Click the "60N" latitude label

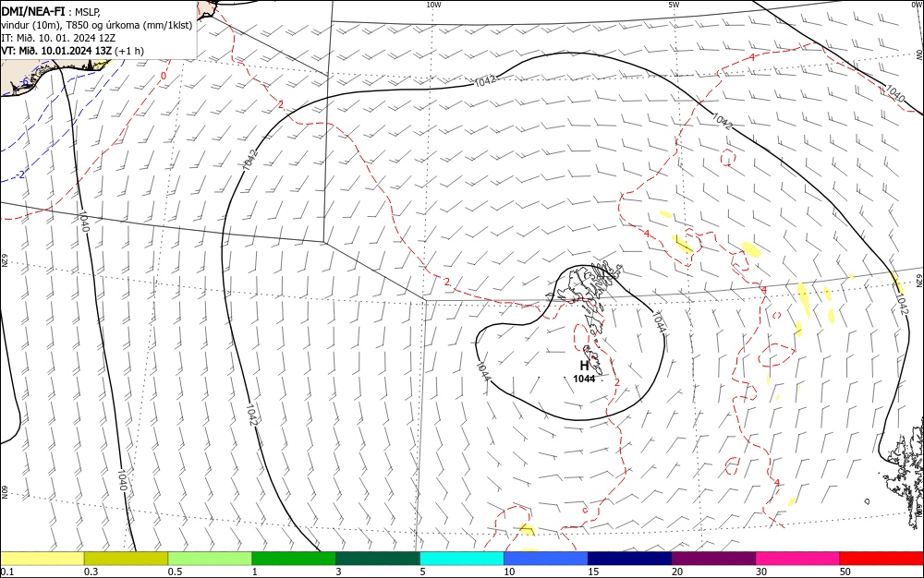click(x=4, y=492)
